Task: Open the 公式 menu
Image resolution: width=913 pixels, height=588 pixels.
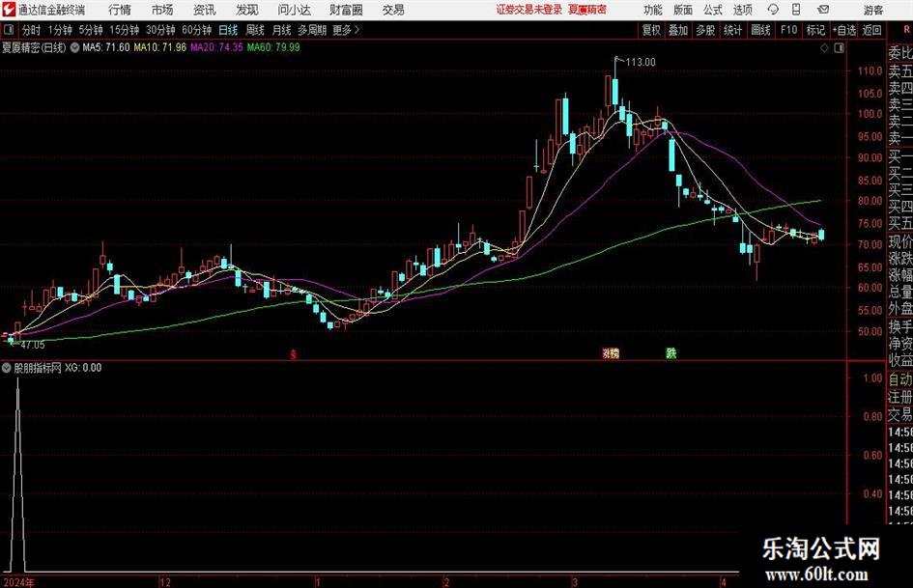Action: (712, 10)
